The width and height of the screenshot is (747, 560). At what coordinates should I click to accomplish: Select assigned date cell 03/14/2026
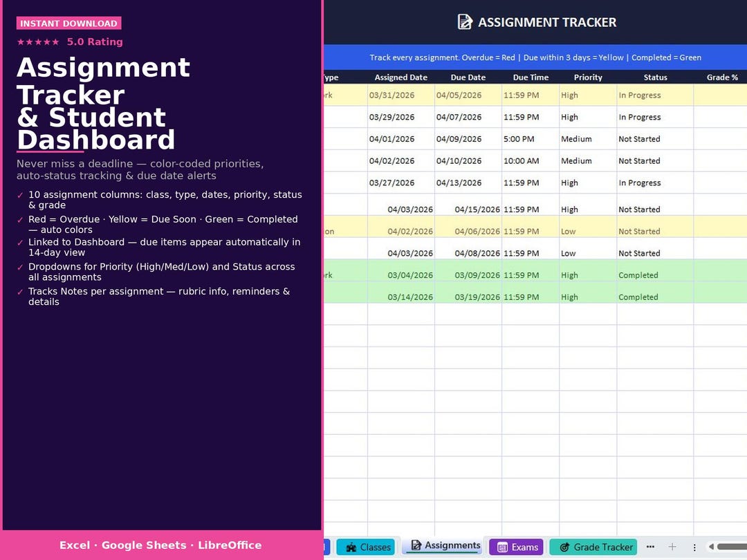pos(401,292)
